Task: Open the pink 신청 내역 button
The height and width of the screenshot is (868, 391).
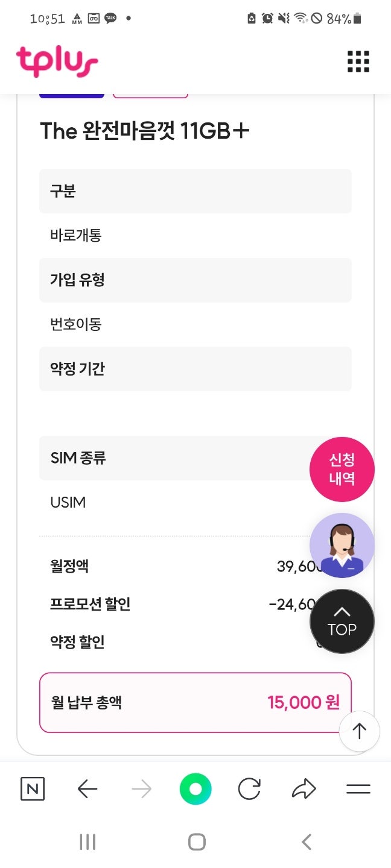Action: [342, 469]
